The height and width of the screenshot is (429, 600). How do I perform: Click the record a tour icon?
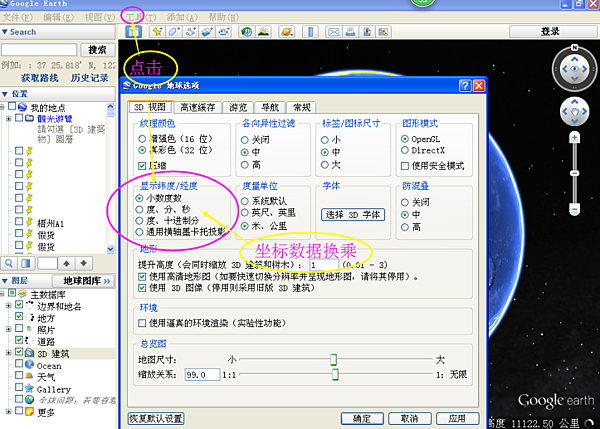pos(224,32)
